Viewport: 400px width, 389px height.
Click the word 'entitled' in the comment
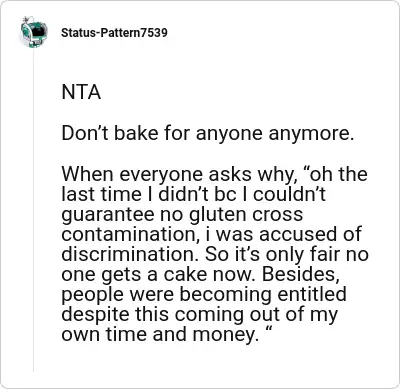(x=312, y=294)
